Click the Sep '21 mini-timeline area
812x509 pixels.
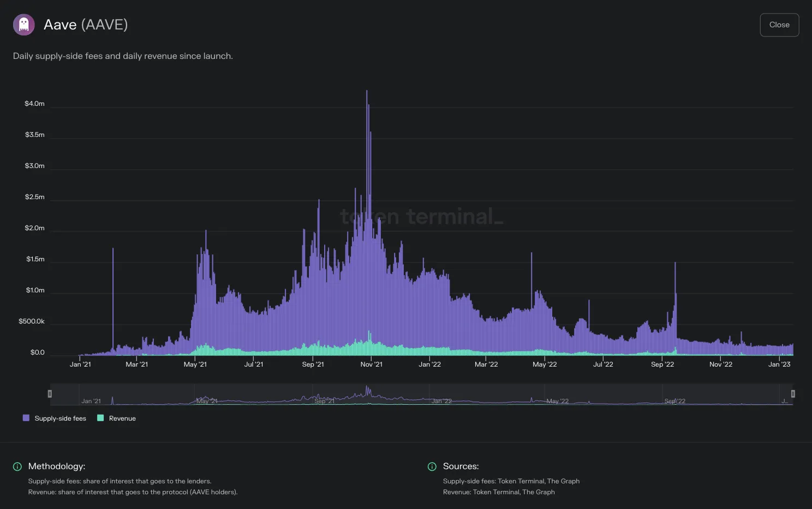(x=324, y=401)
